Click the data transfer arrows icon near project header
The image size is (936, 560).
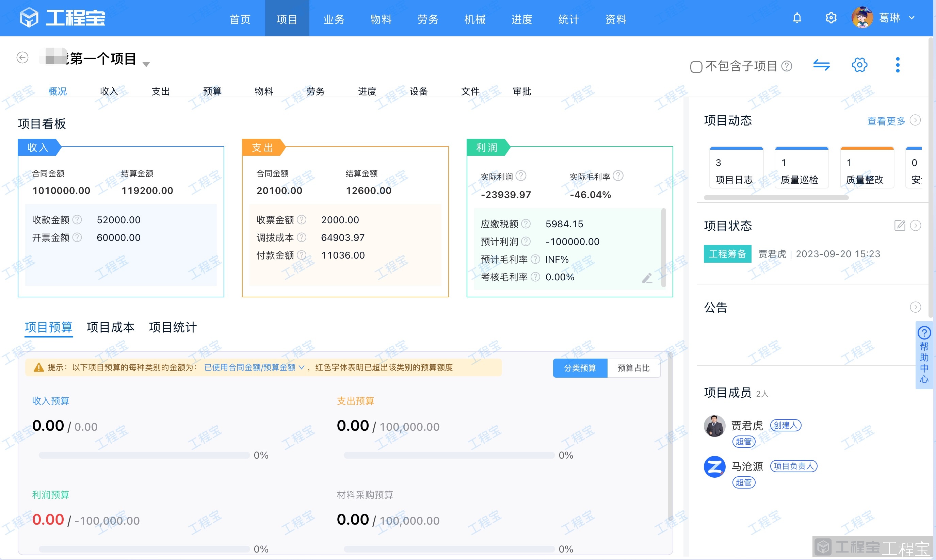point(822,65)
